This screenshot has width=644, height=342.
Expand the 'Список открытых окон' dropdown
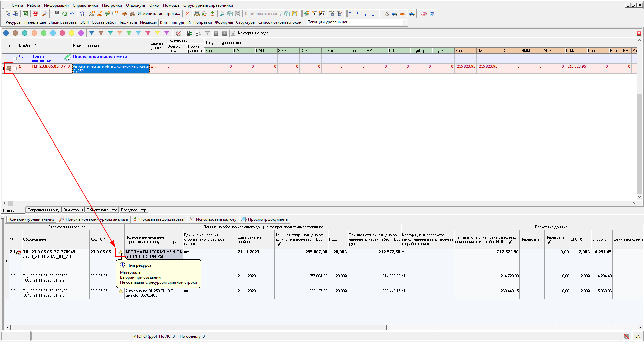[282, 22]
